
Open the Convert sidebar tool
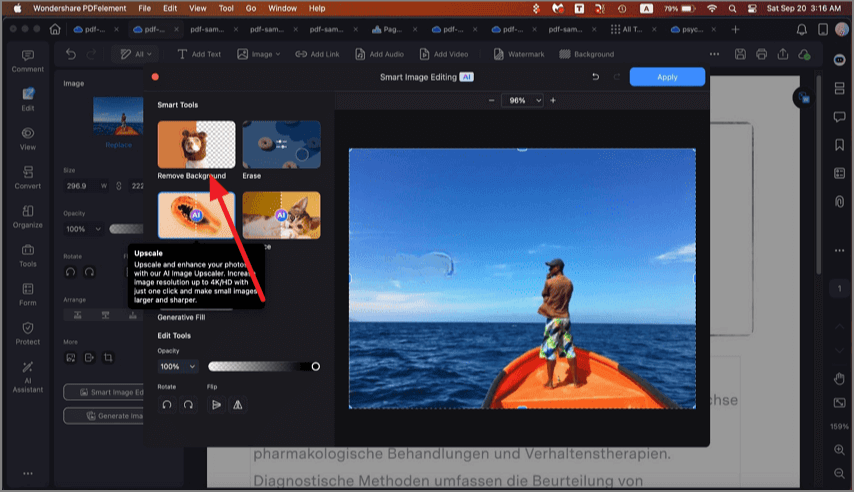click(28, 178)
